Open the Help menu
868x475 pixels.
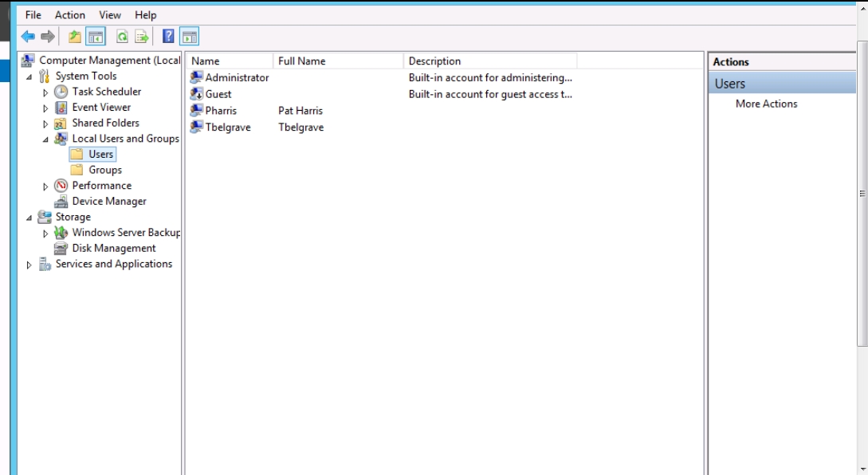pos(146,15)
